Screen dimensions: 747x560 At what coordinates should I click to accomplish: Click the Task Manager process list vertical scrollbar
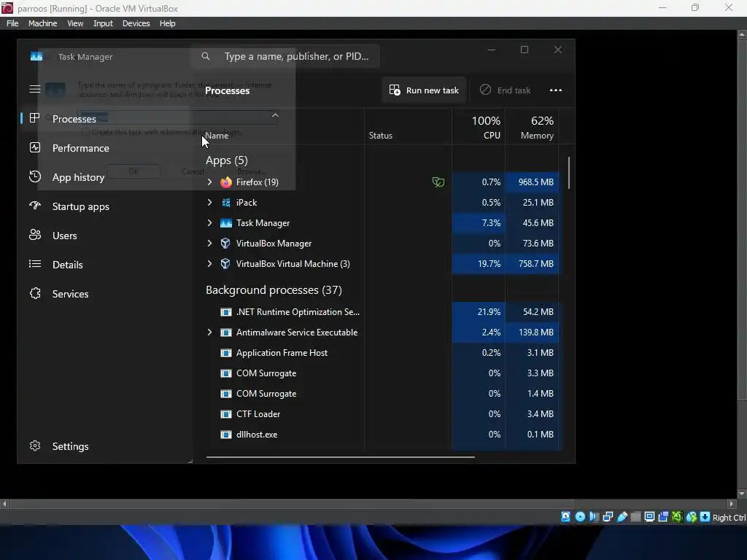click(x=569, y=172)
